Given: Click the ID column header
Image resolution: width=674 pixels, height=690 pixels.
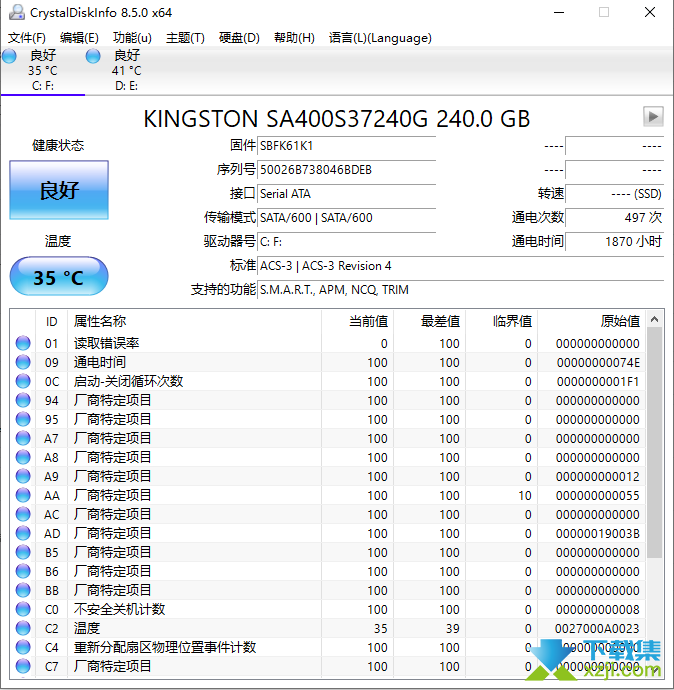Looking at the screenshot, I should click(51, 321).
